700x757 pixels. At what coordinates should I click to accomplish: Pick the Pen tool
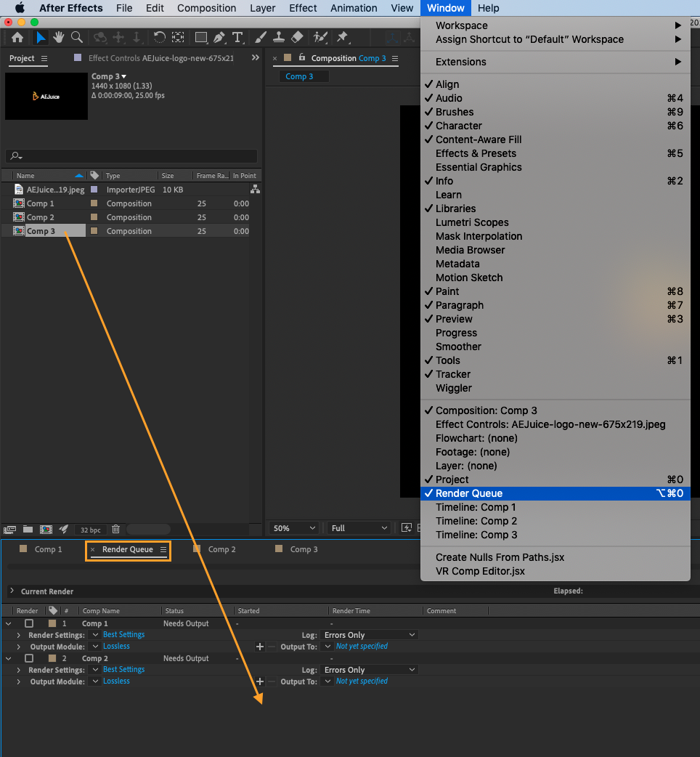point(220,37)
